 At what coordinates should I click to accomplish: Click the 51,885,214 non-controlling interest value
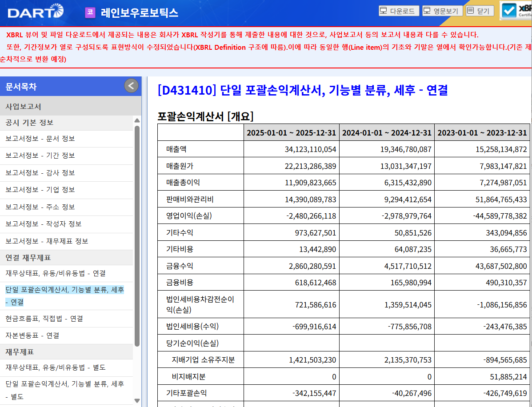click(x=508, y=377)
